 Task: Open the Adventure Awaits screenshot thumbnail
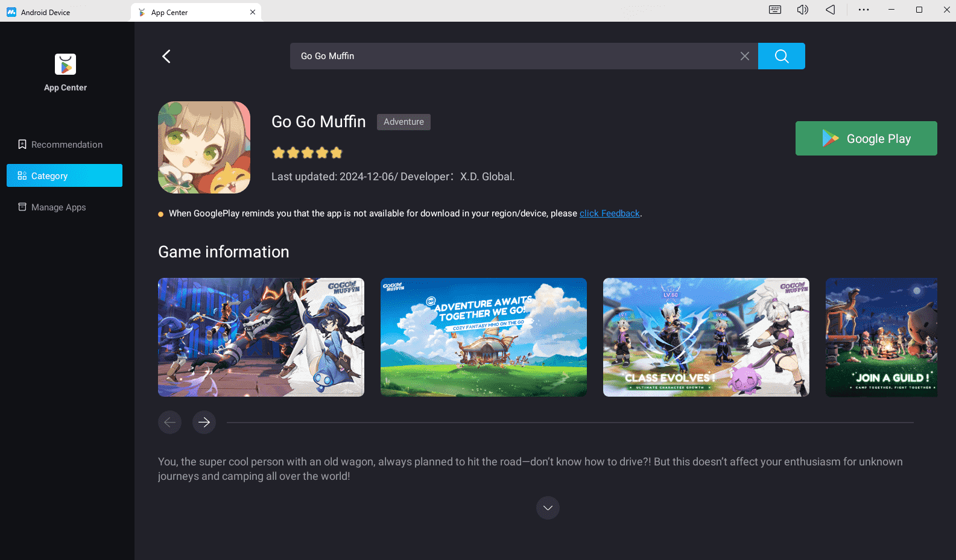click(484, 337)
